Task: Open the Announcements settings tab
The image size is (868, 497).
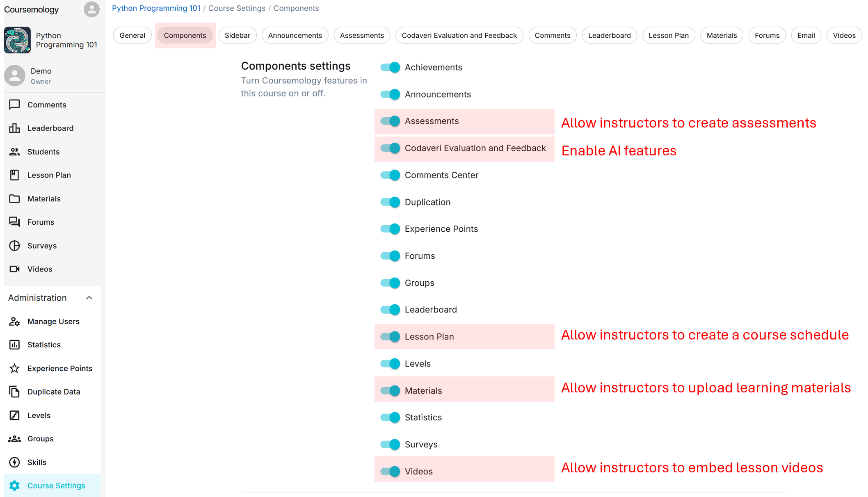Action: point(295,35)
